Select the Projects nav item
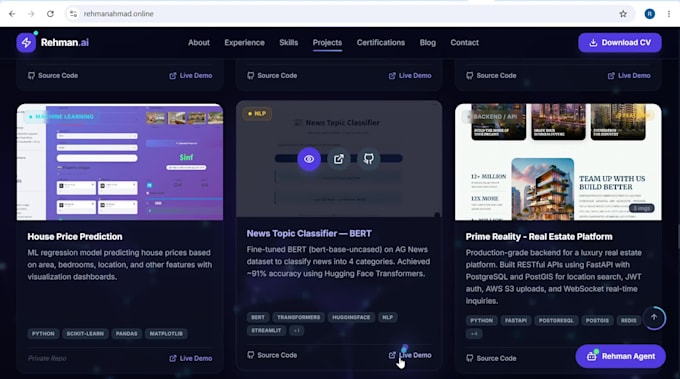Viewport: 680px width, 379px height. coord(327,42)
